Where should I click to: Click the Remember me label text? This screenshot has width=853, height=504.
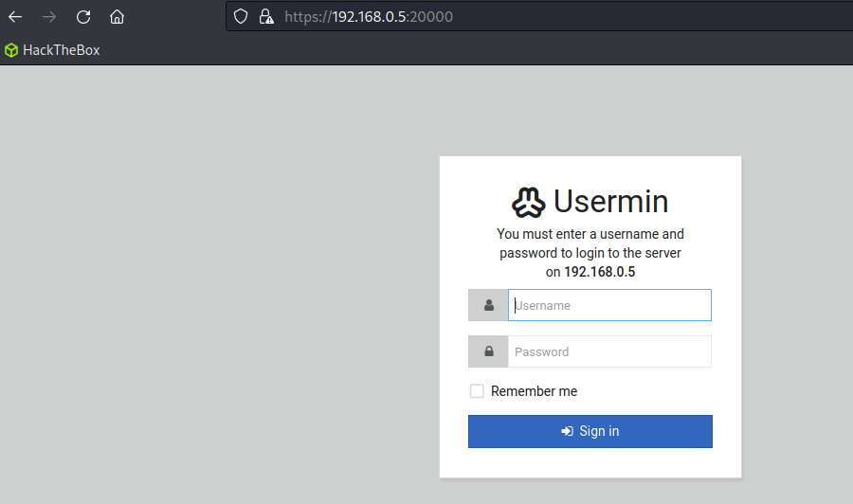point(534,391)
